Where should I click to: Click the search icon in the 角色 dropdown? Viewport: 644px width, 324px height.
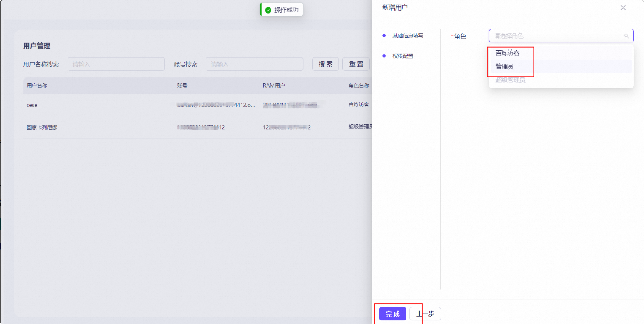tap(626, 36)
